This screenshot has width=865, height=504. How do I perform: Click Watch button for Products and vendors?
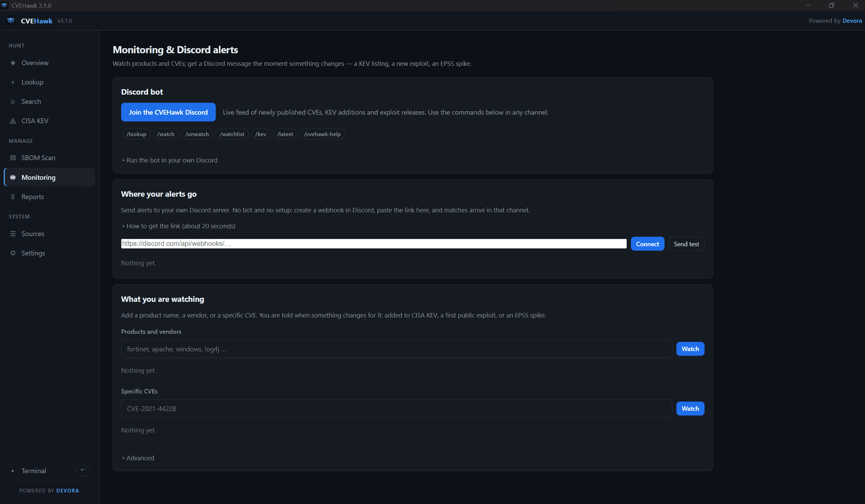(x=690, y=349)
